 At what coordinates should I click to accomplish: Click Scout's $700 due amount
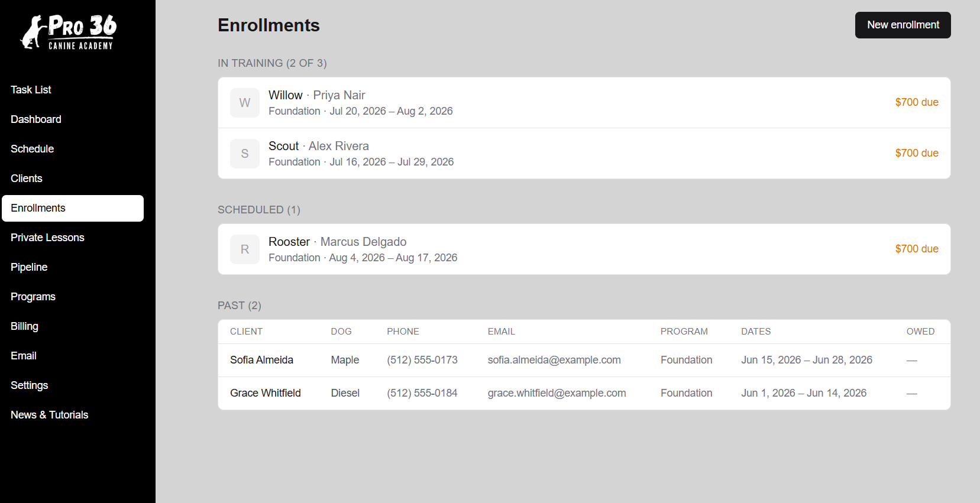coord(917,153)
